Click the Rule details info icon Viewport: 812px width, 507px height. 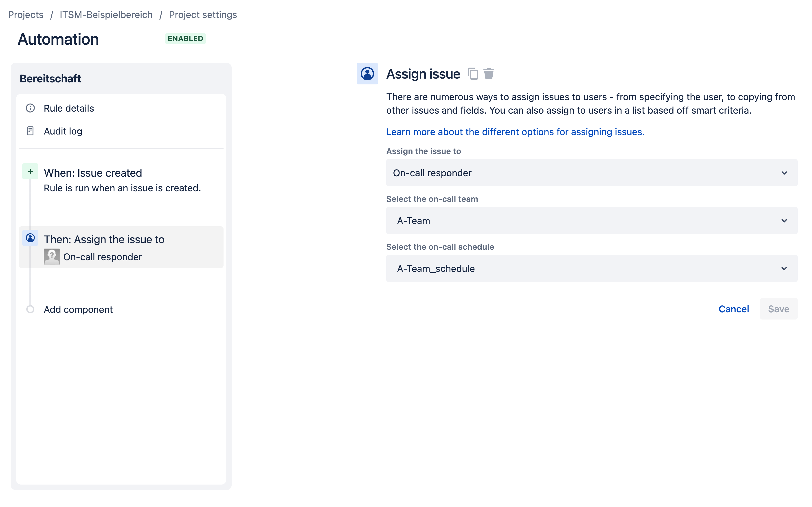(x=30, y=108)
